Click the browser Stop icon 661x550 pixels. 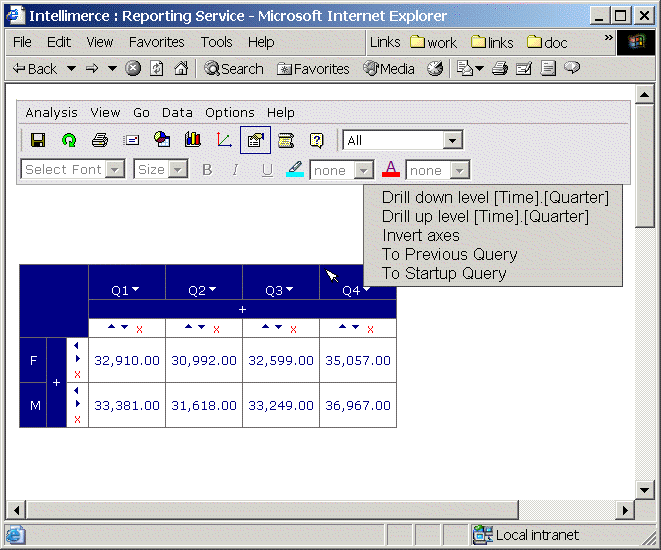pyautogui.click(x=133, y=68)
